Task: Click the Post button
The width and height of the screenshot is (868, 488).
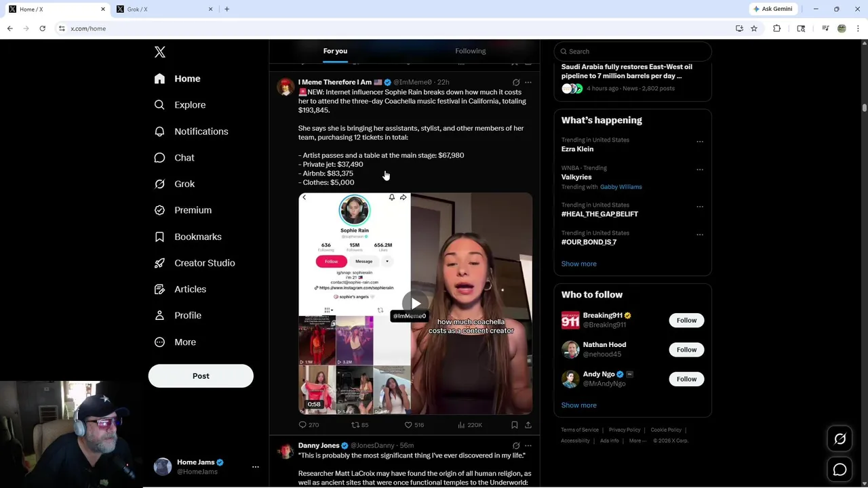Action: [201, 376]
